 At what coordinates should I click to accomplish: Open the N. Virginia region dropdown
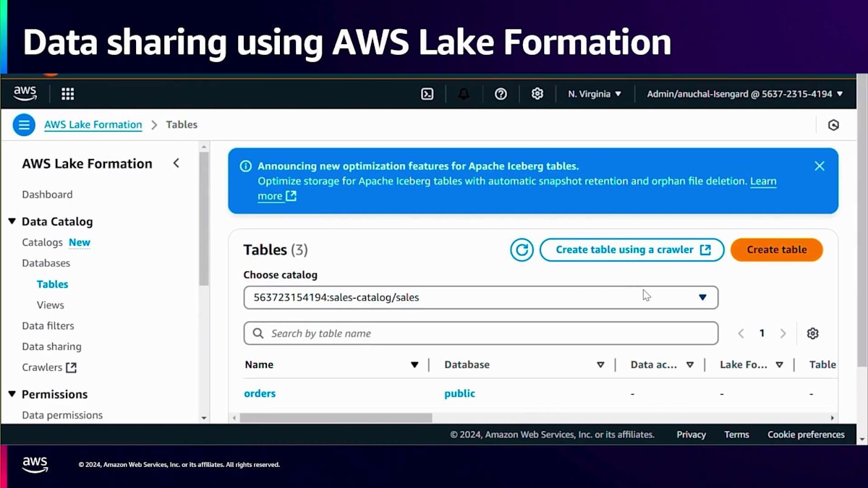(595, 93)
